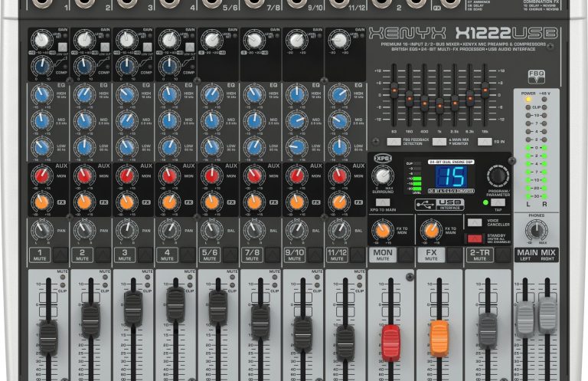Click the channel 1 COMP compressor knob

pos(42,67)
